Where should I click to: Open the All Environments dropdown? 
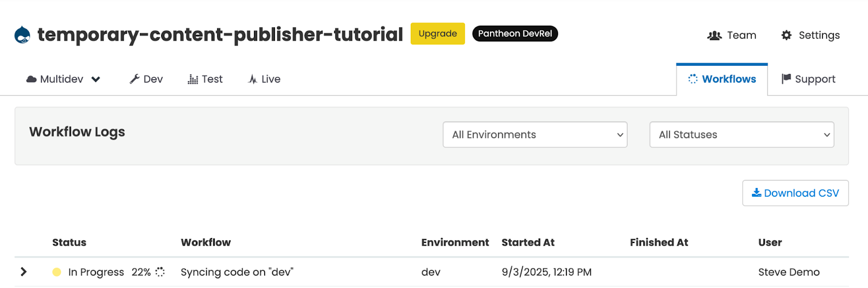point(535,135)
